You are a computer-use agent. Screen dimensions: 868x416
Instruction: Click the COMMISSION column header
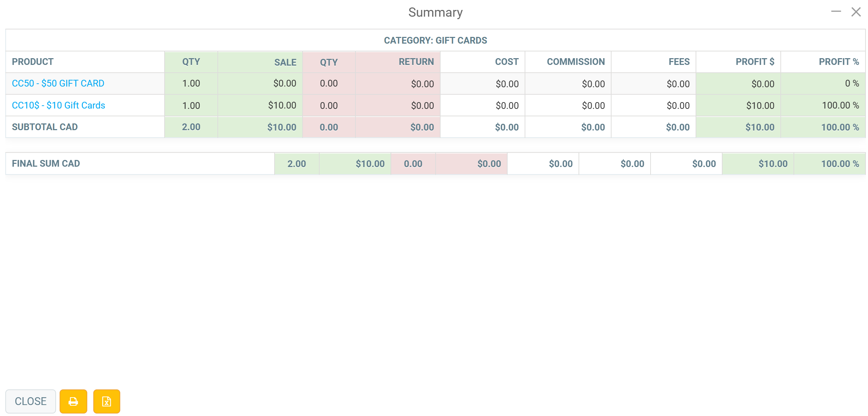576,62
